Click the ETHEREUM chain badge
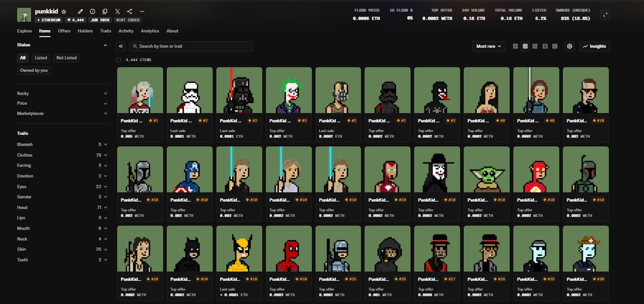644x304 pixels. [x=48, y=20]
